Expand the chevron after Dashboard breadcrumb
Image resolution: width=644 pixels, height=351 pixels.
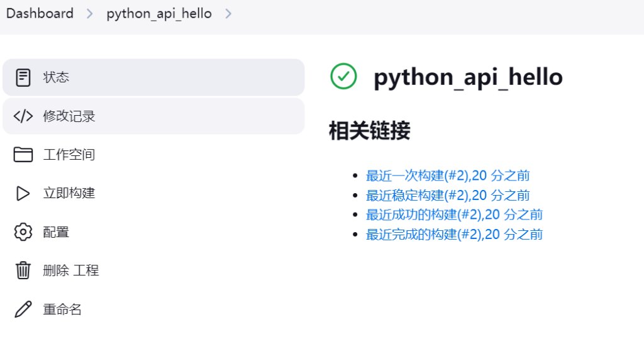click(90, 14)
